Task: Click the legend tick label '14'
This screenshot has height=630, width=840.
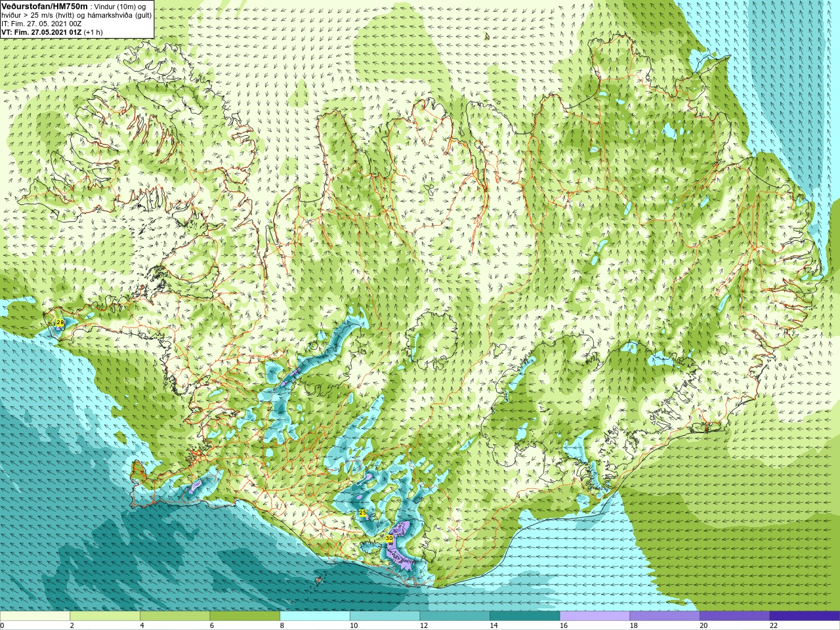Action: [493, 625]
